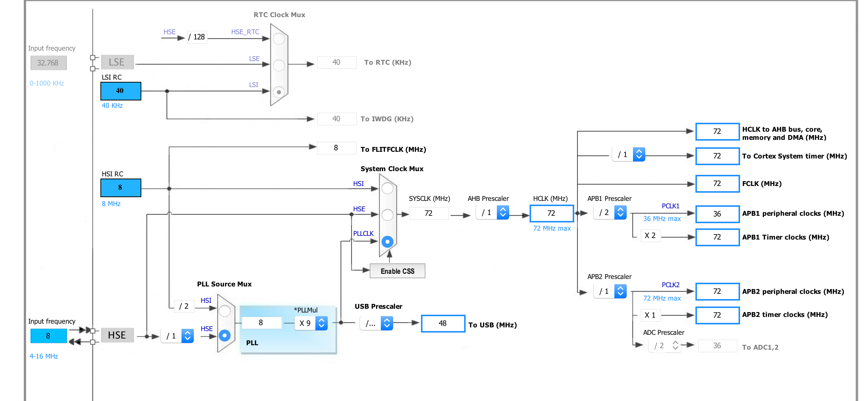
Task: Click the To ADC1,2 value 36 field
Action: pos(717,346)
